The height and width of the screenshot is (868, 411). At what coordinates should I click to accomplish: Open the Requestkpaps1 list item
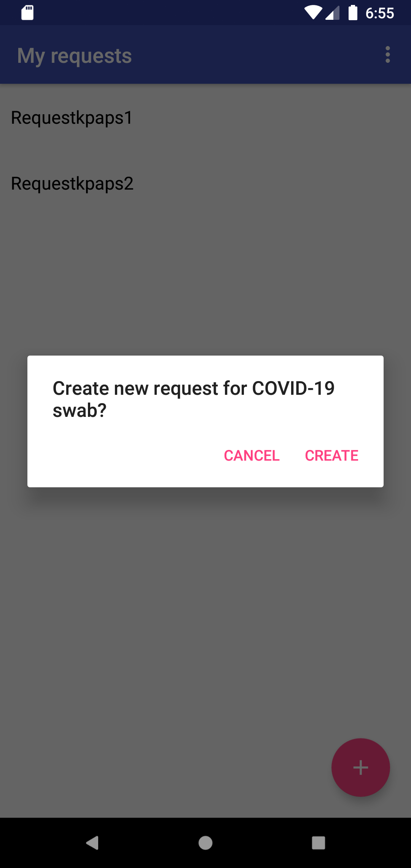205,117
